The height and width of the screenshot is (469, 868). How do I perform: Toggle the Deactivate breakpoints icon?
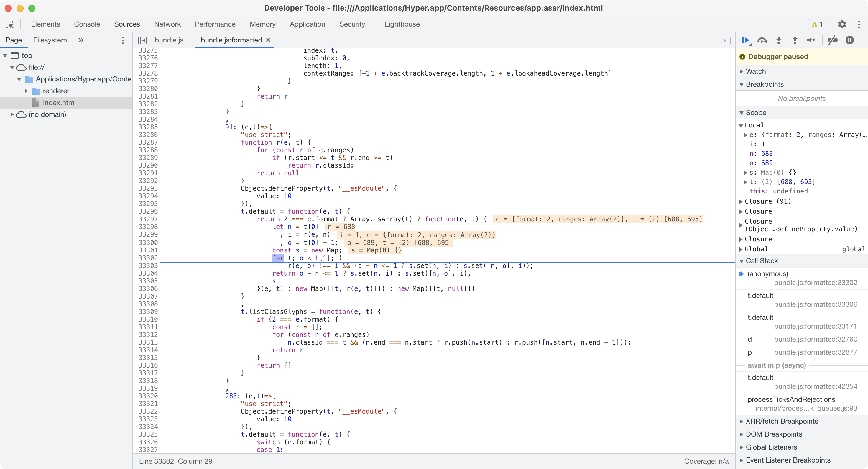(832, 40)
